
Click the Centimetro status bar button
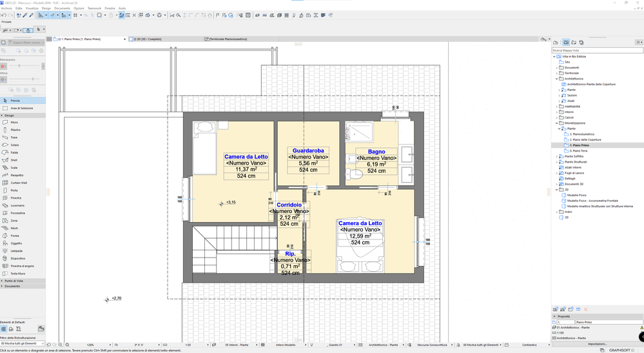[x=529, y=345]
